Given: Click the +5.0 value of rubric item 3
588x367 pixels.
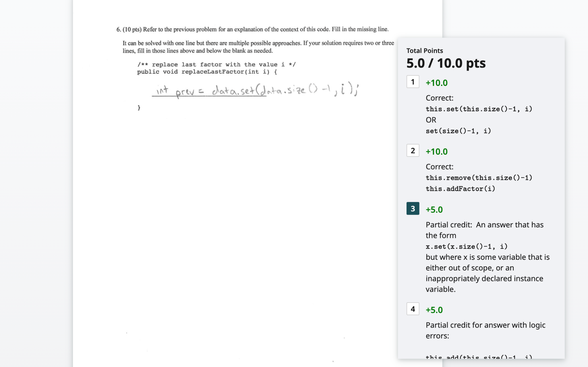Looking at the screenshot, I should 434,210.
